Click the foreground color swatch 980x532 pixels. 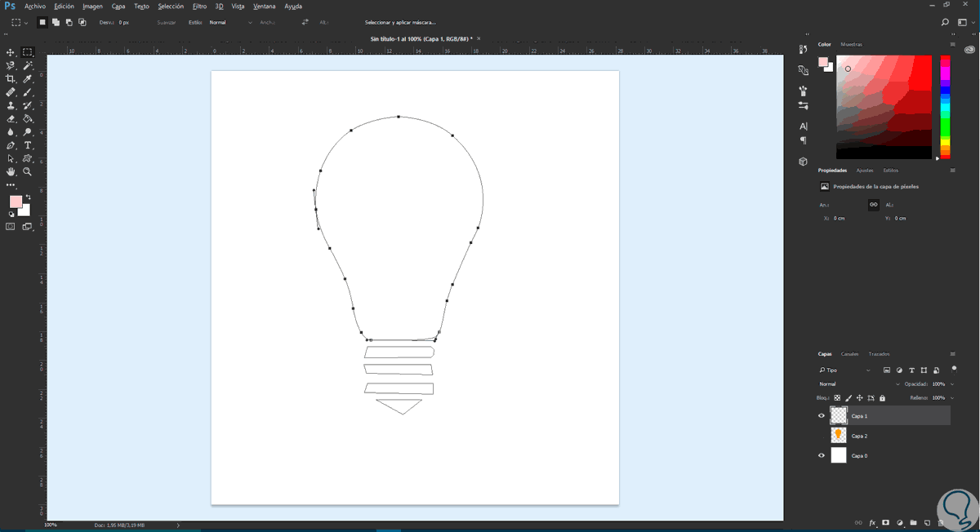[x=16, y=202]
